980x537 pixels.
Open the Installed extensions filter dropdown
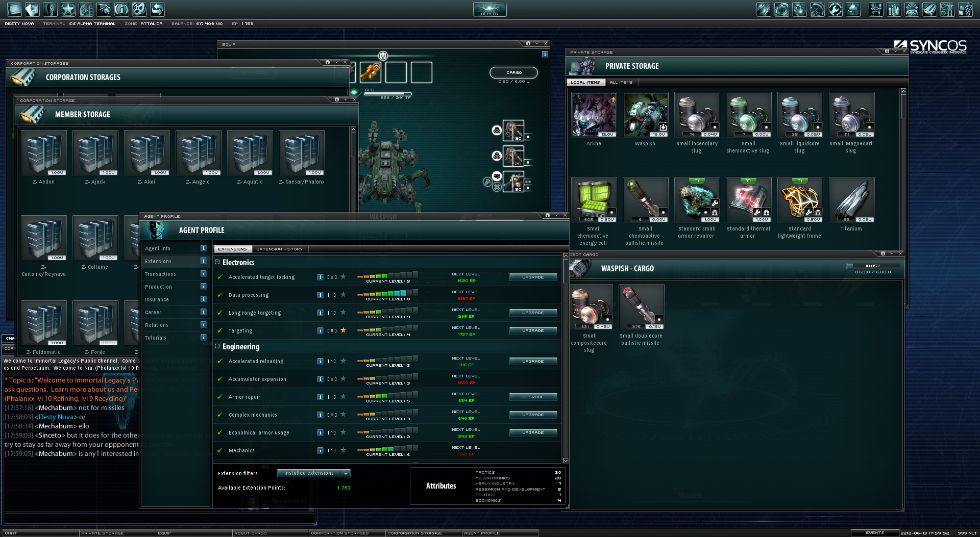coord(313,473)
